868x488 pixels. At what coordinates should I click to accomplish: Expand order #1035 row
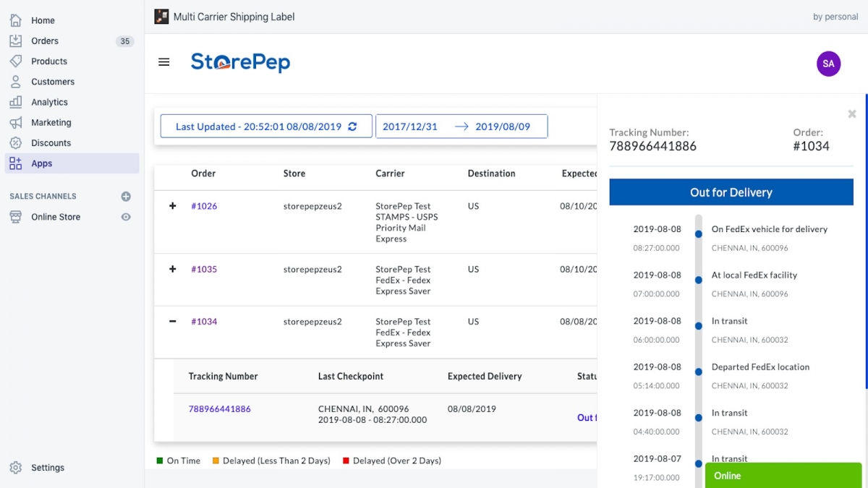172,269
